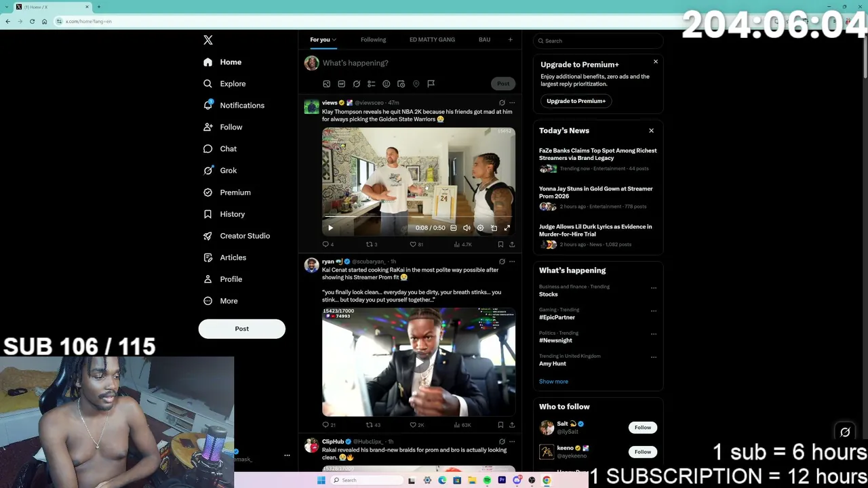The image size is (868, 488).
Task: Open Spotify from the taskbar
Action: point(487,481)
